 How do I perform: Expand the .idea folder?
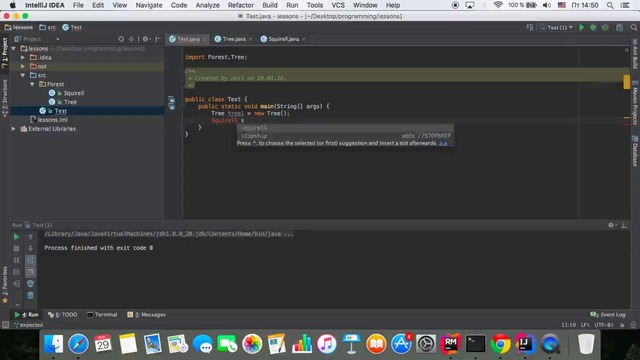23,58
